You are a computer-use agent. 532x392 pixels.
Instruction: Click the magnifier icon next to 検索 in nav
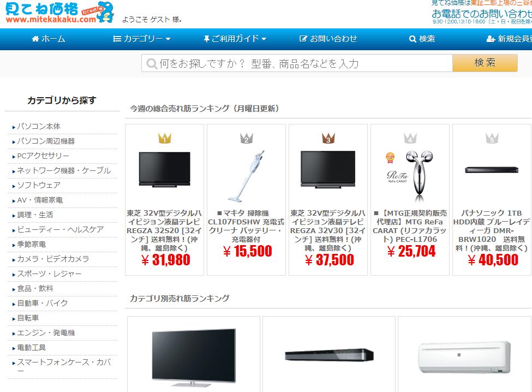(x=413, y=39)
